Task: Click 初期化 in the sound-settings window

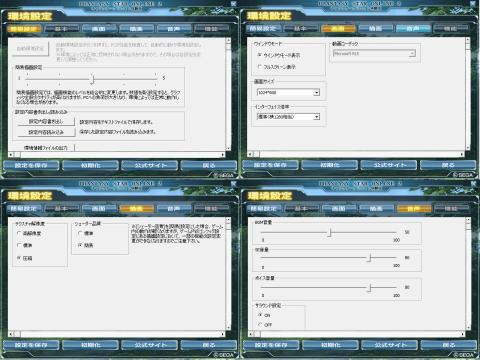Action: tap(330, 345)
